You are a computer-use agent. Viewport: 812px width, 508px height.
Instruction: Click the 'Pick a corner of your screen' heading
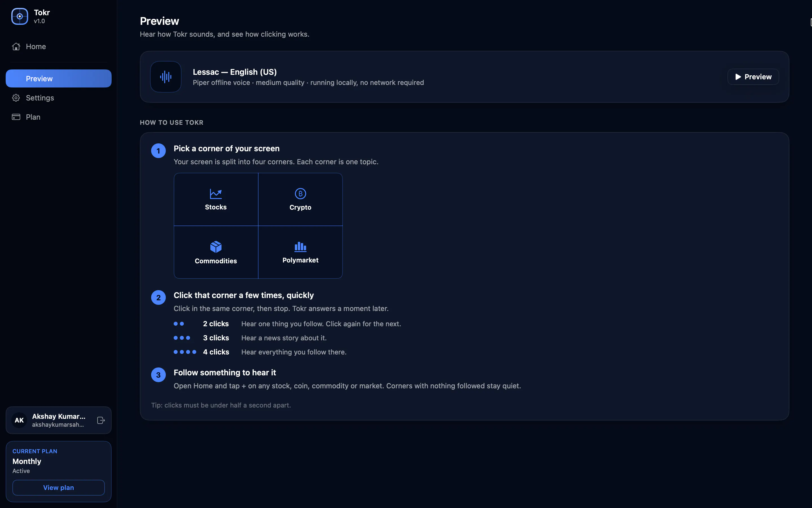[x=226, y=148]
